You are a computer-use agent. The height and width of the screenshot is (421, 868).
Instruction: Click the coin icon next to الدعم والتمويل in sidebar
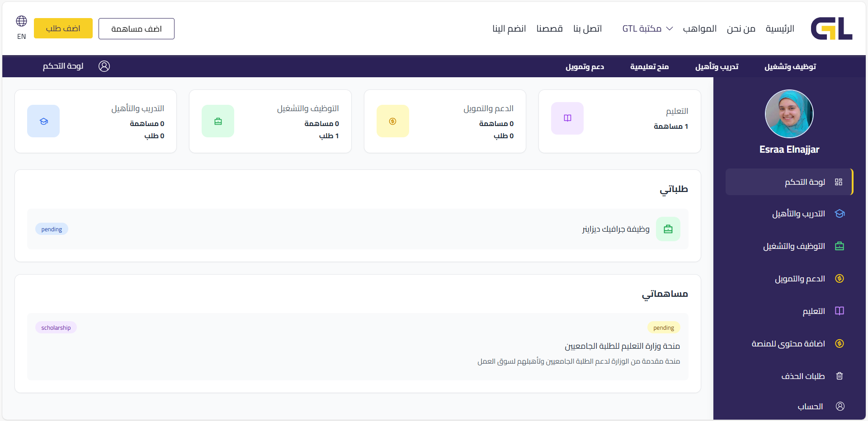[x=840, y=279]
